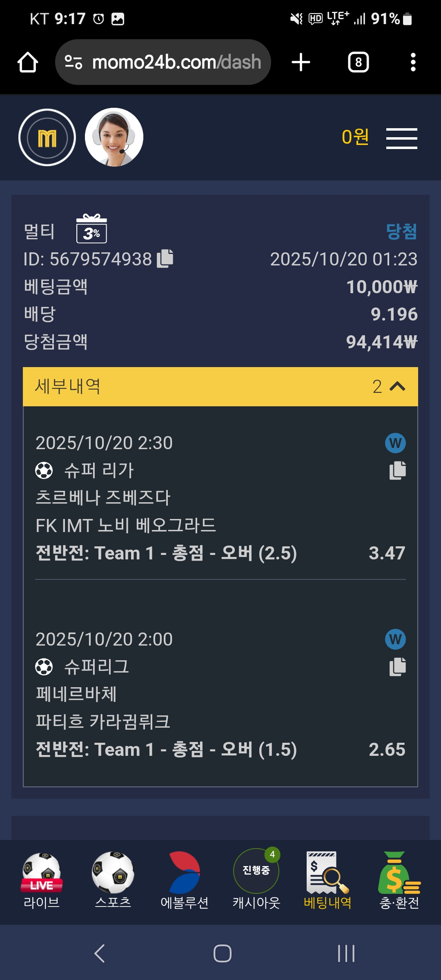
Task: Open the 에볼루션 casino tab
Action: 185,880
